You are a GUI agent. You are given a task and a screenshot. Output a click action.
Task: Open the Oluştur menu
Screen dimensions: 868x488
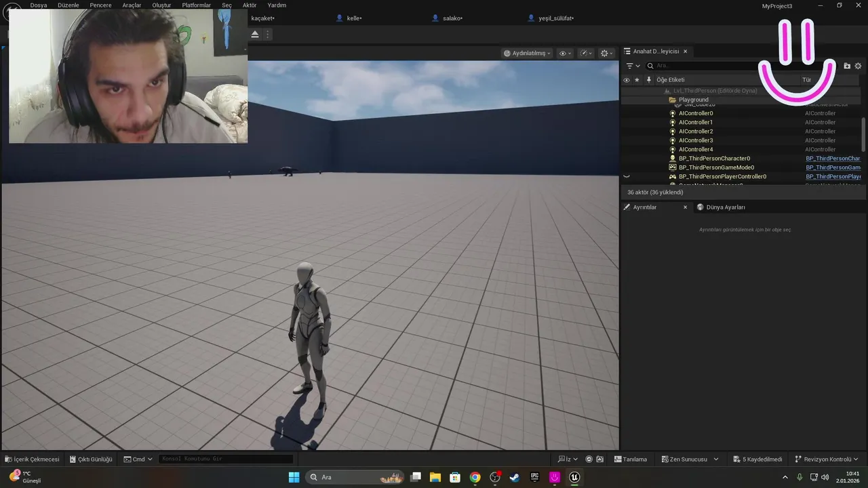(161, 5)
